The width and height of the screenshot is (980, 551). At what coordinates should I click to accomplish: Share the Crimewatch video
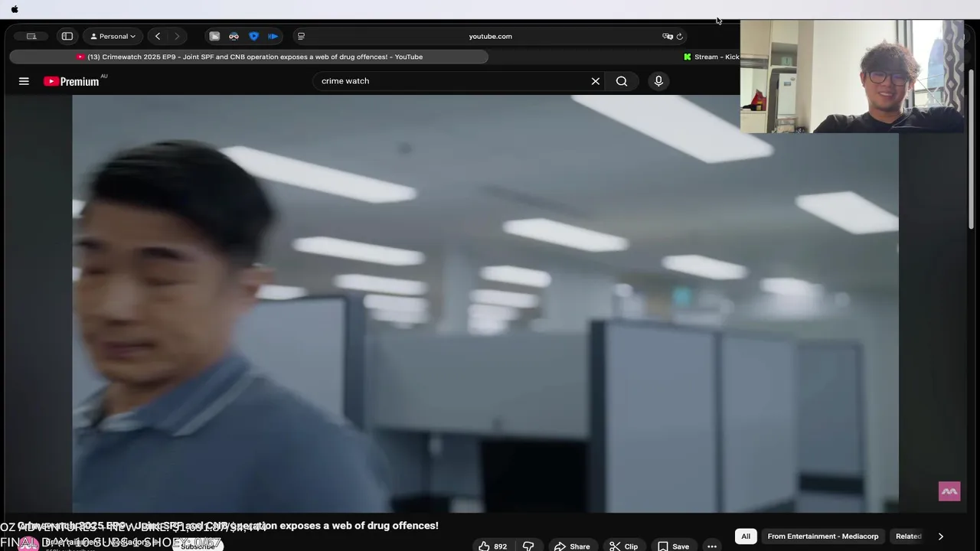(x=572, y=546)
